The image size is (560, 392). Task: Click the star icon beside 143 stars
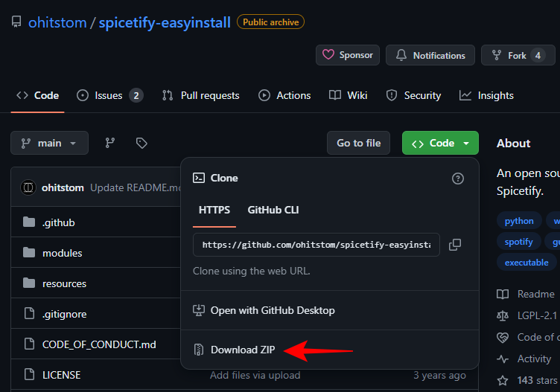(x=503, y=381)
